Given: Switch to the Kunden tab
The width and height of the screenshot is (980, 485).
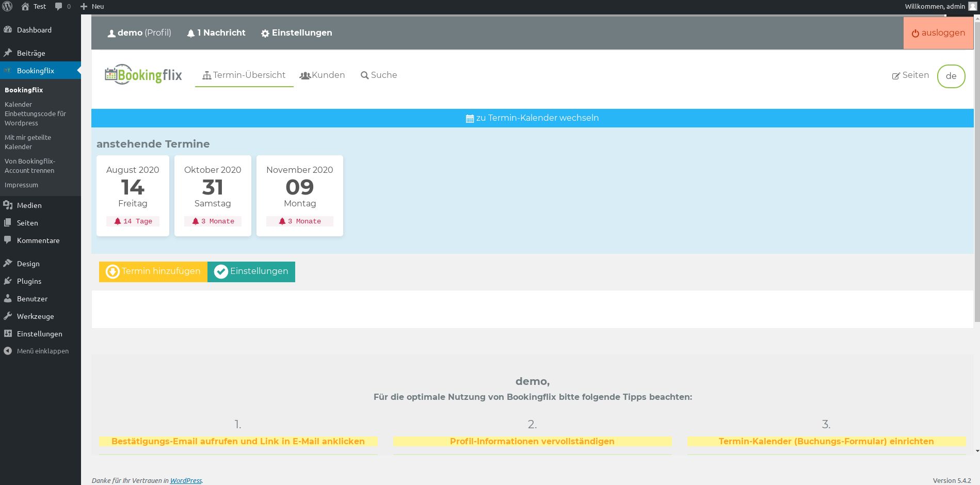Looking at the screenshot, I should coord(323,75).
